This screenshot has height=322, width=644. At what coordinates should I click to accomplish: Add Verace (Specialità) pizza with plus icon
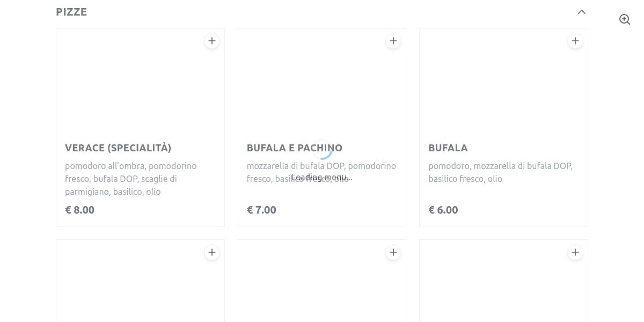[212, 41]
